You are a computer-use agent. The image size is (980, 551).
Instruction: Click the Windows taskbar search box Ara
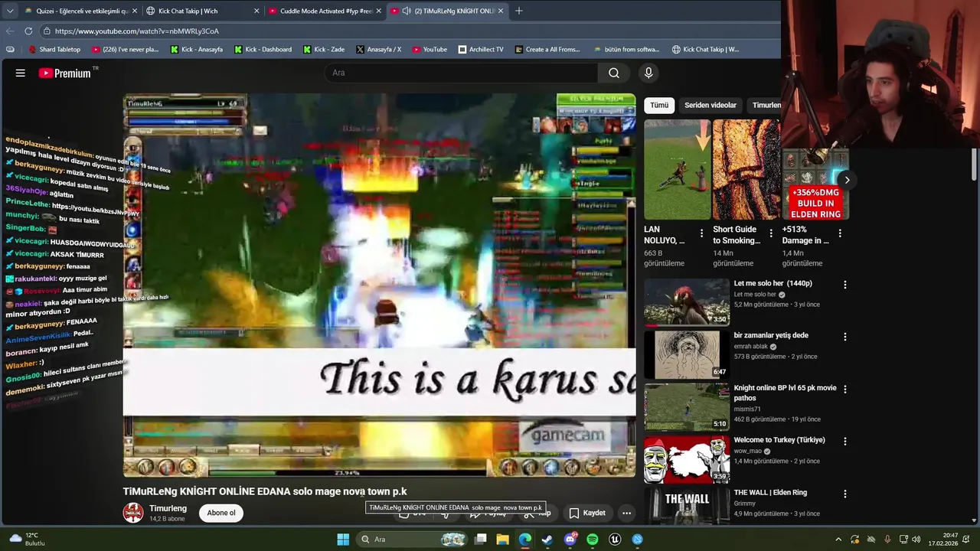point(412,540)
